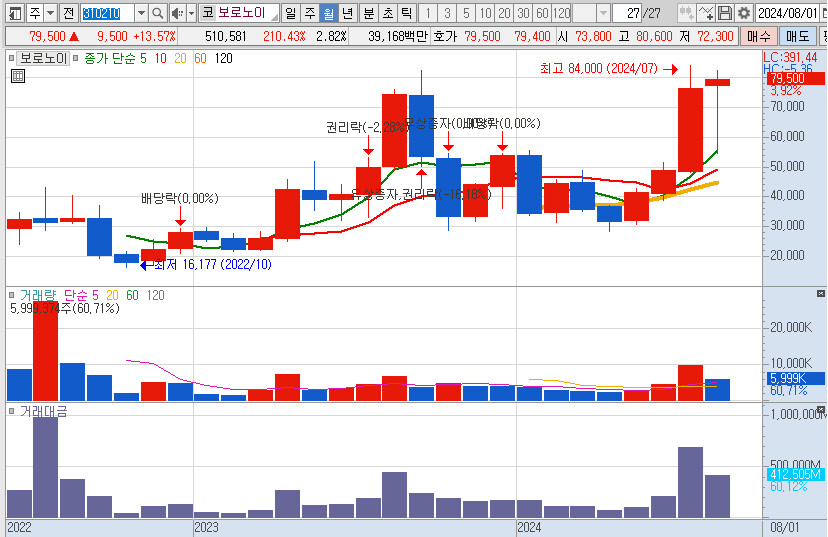Open the stock search magnifier

click(x=157, y=13)
